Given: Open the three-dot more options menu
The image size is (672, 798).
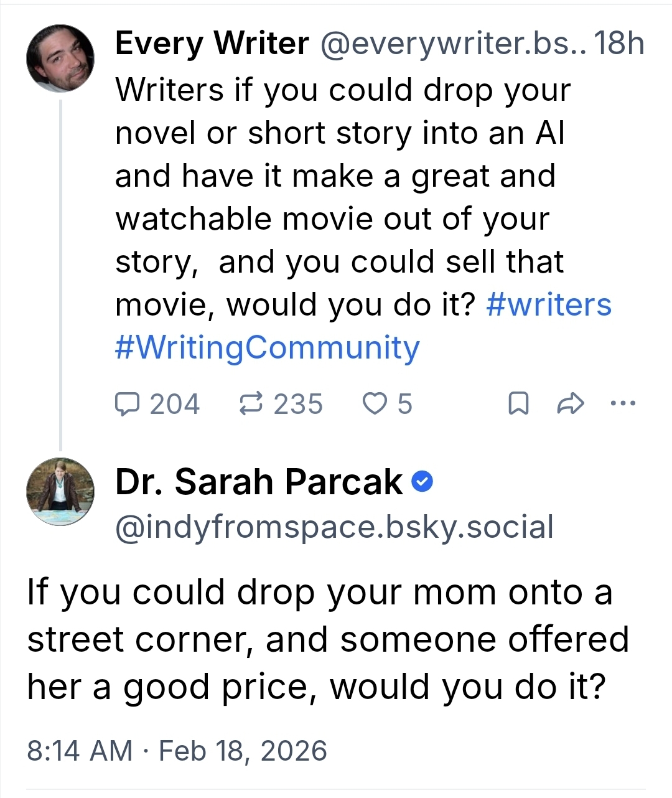Looking at the screenshot, I should tap(623, 403).
